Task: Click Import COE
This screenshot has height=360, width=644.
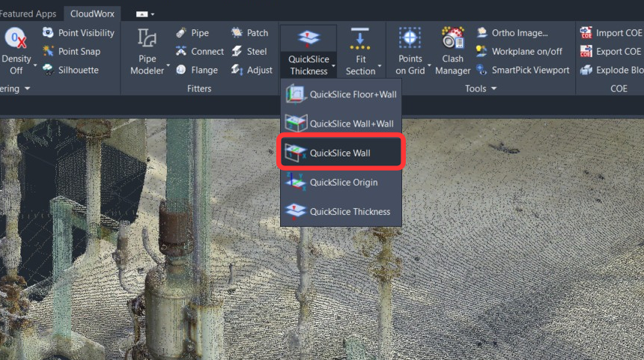Action: (x=611, y=33)
